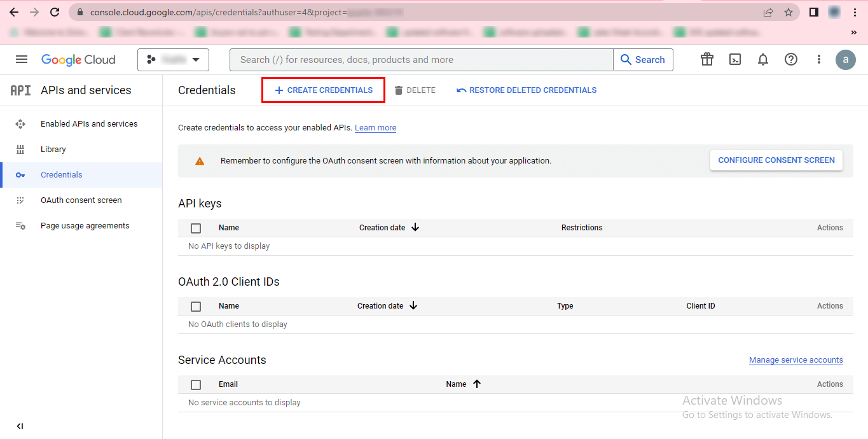This screenshot has width=868, height=439.
Task: Open the Manage service accounts link
Action: (796, 360)
